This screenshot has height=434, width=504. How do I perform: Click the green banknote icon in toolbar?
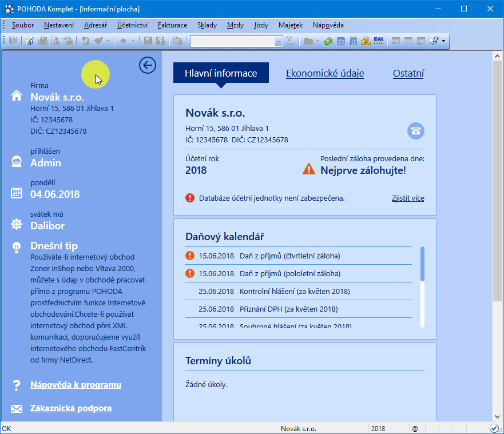tap(328, 41)
